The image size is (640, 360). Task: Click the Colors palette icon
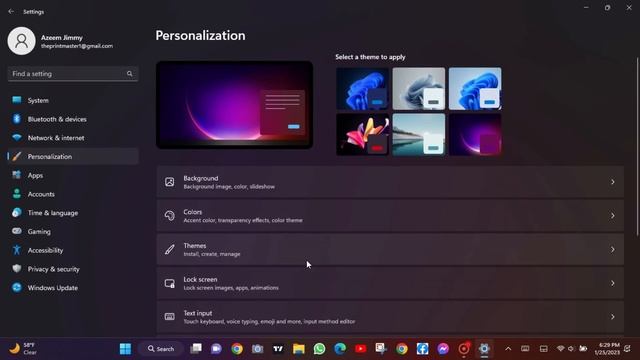pyautogui.click(x=169, y=216)
